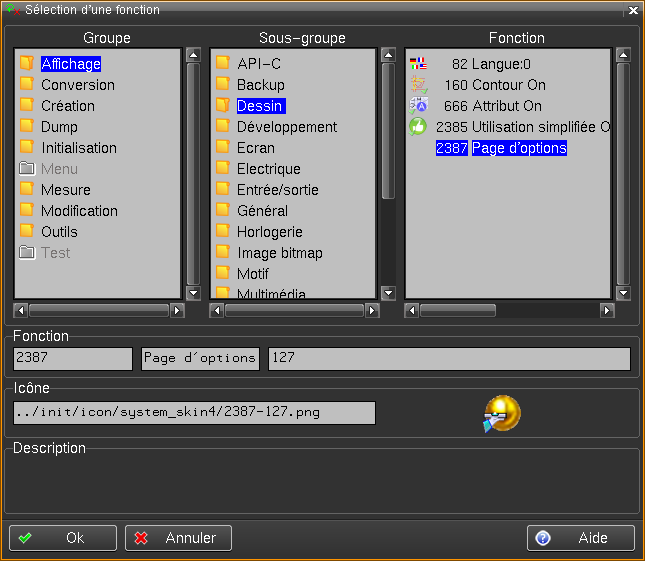Click the Utilisation simplifiée thumbs-up icon
Viewport: 645px width, 561px height.
point(418,127)
